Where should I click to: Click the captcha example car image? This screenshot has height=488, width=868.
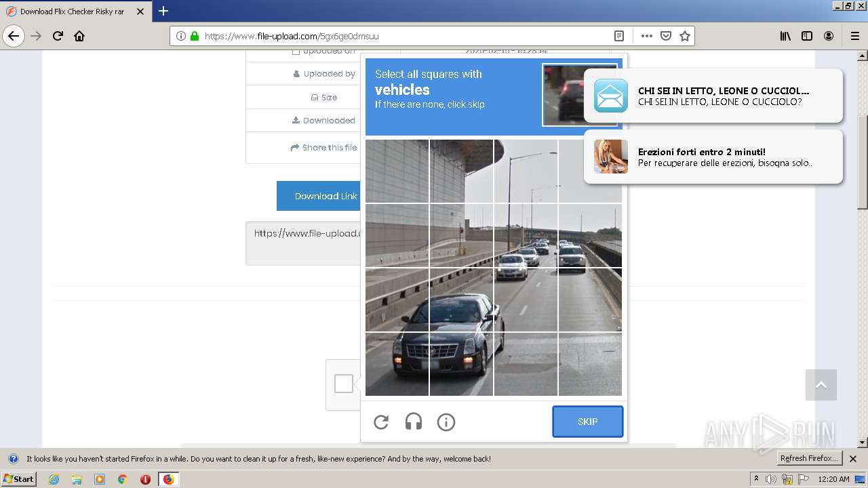(x=580, y=95)
